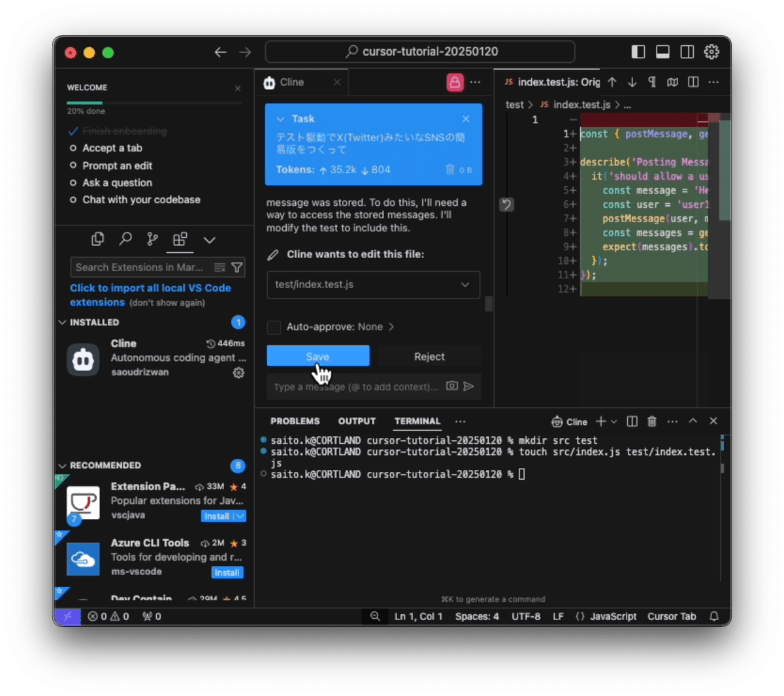The image size is (784, 696).
Task: Toggle secondary sidebar layout icon
Action: [x=687, y=52]
